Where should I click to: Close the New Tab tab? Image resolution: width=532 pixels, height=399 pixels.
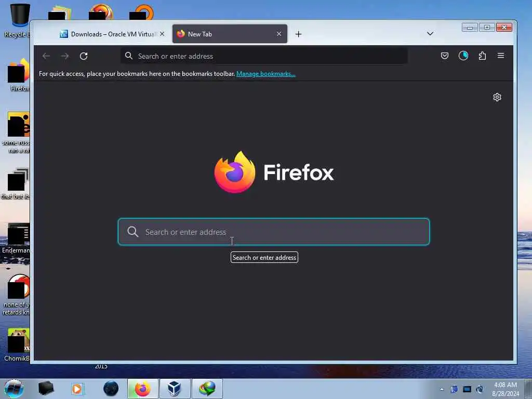[278, 34]
